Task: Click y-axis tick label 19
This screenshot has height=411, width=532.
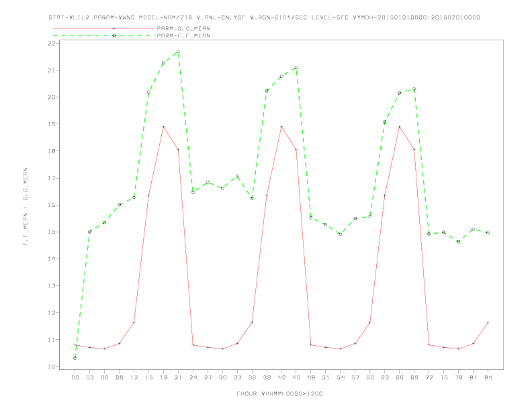Action: [x=52, y=124]
